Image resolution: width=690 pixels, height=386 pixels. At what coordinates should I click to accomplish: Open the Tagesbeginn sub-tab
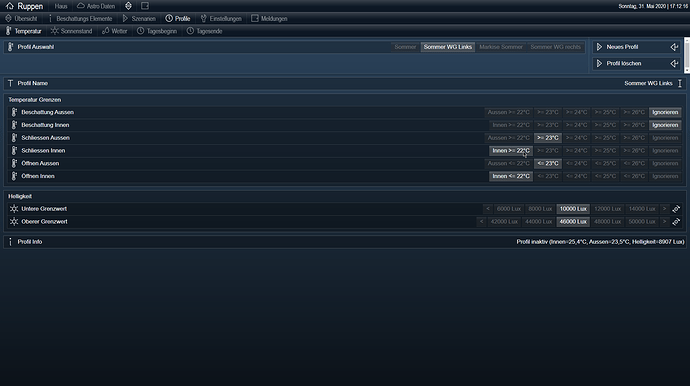[157, 31]
